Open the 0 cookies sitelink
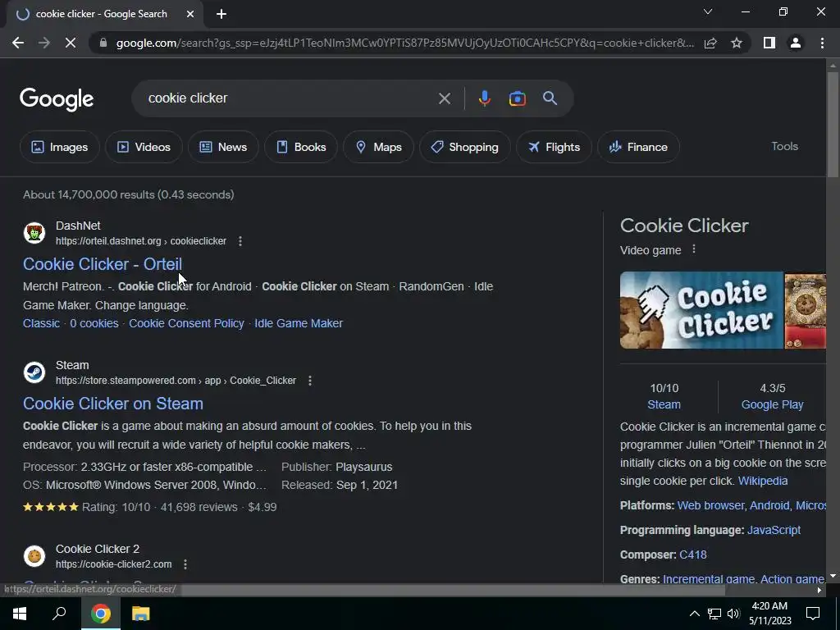 pos(94,323)
